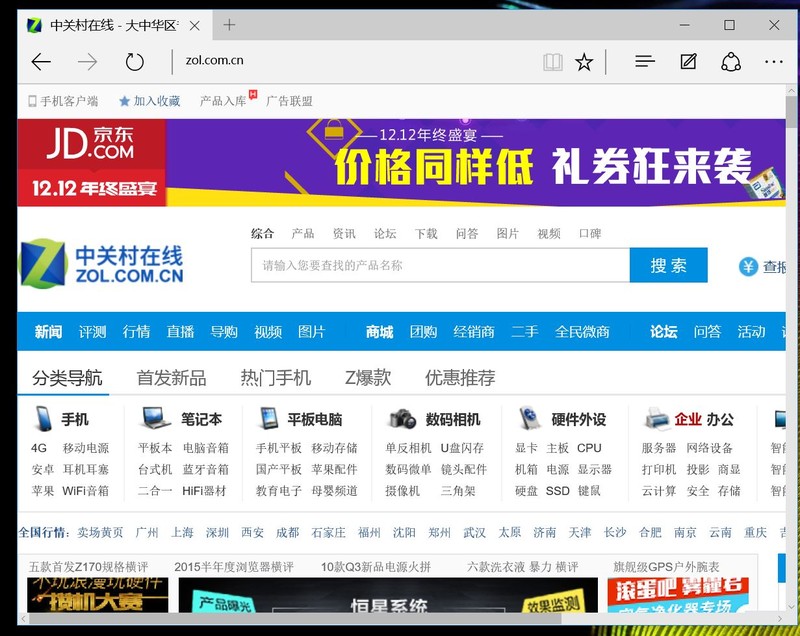Screen dimensions: 800x636
Task: Click the 卖场黄页 link
Action: pyautogui.click(x=100, y=532)
